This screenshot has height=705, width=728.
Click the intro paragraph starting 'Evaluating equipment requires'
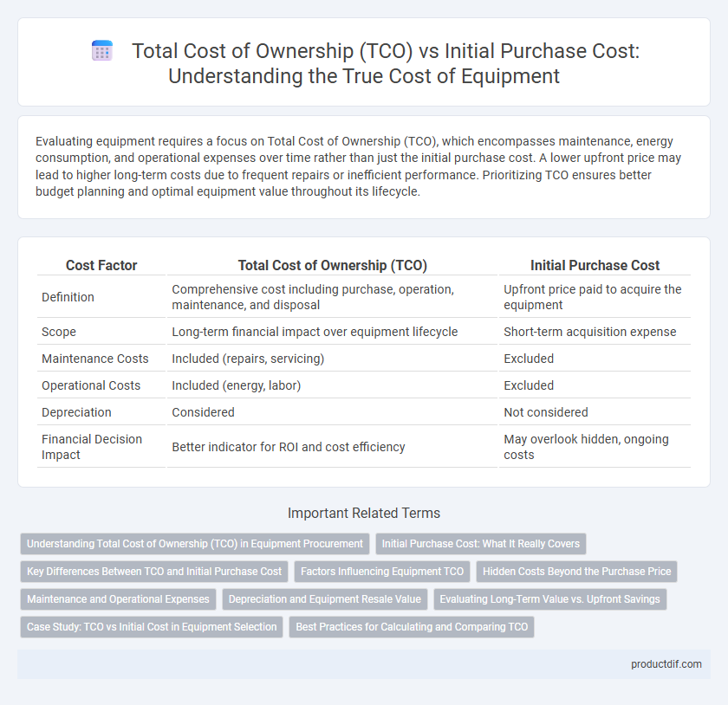click(x=359, y=166)
